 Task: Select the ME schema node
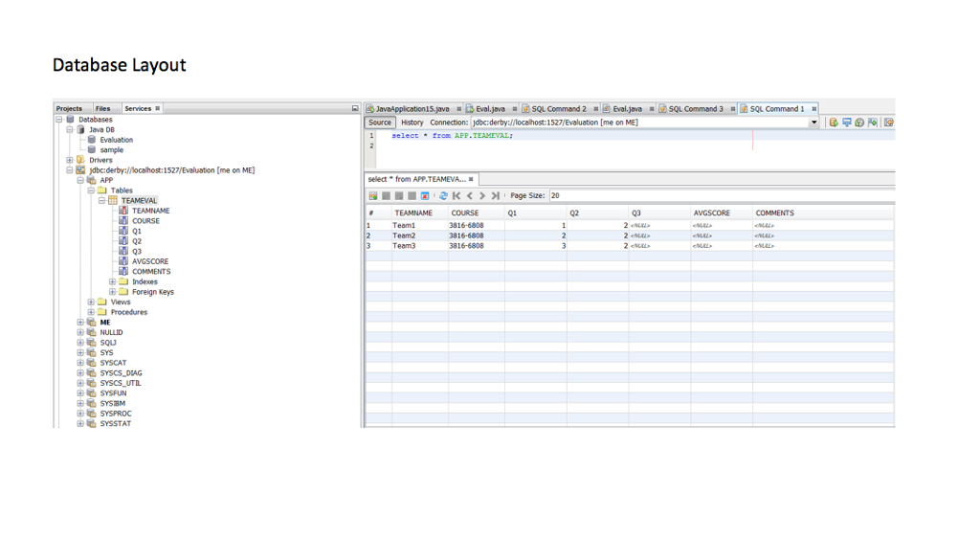coord(105,323)
